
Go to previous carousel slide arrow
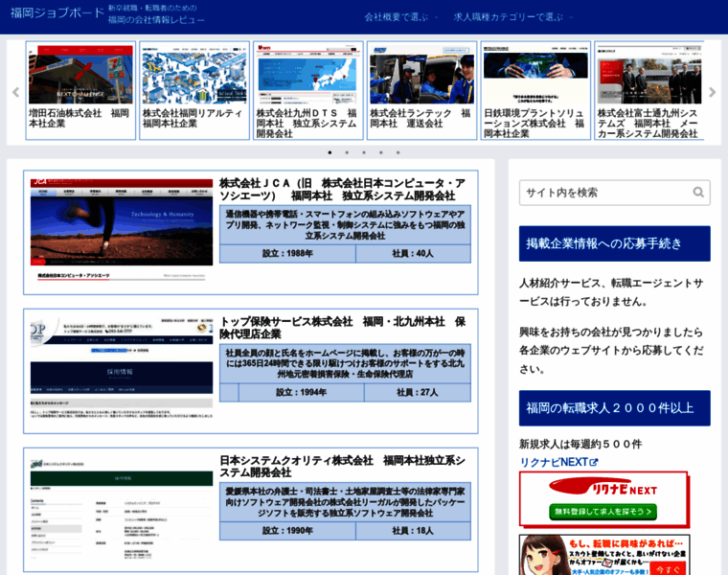[x=15, y=92]
